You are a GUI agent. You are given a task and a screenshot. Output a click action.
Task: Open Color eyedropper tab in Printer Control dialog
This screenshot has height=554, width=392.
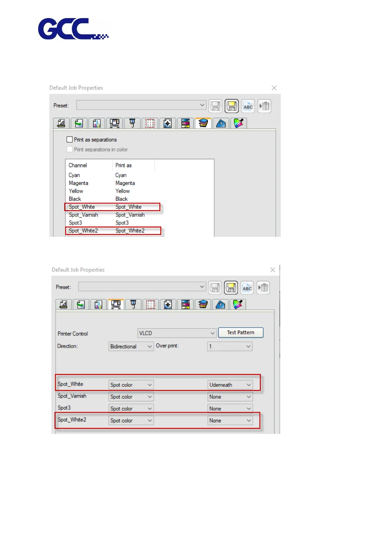tap(238, 305)
